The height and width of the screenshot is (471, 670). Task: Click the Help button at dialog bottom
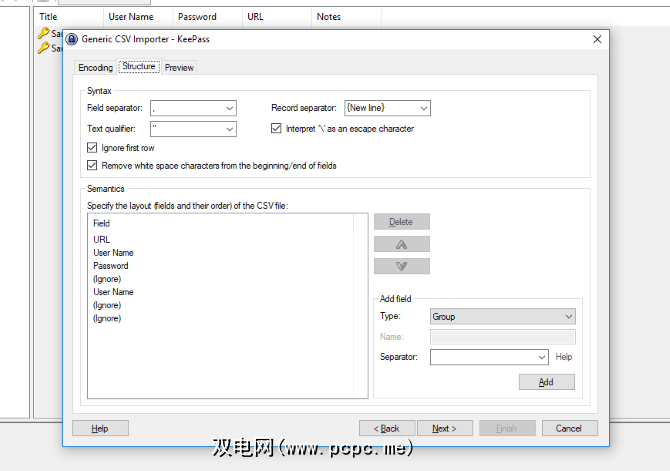click(x=100, y=428)
